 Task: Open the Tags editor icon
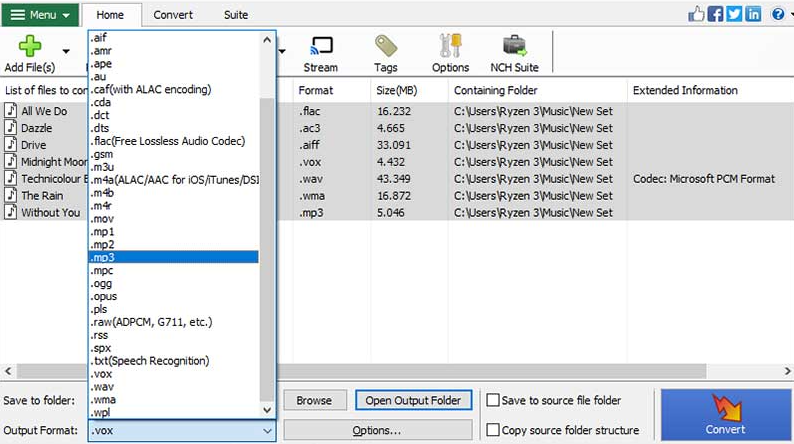(386, 47)
